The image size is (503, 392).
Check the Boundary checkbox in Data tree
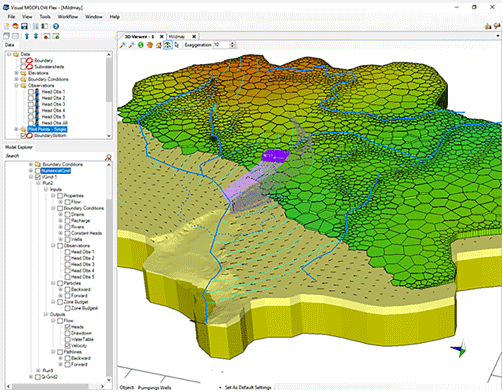coord(23,61)
